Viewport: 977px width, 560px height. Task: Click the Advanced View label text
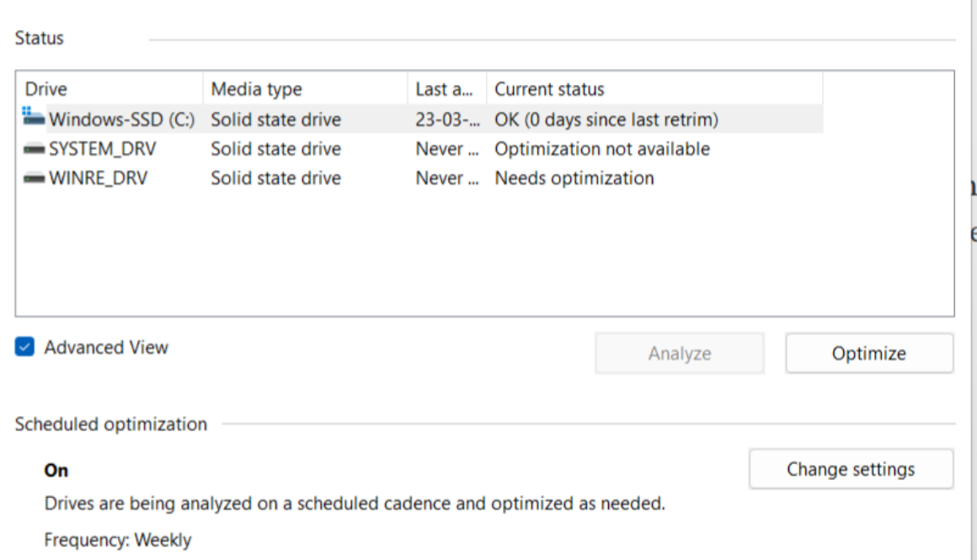(x=106, y=347)
